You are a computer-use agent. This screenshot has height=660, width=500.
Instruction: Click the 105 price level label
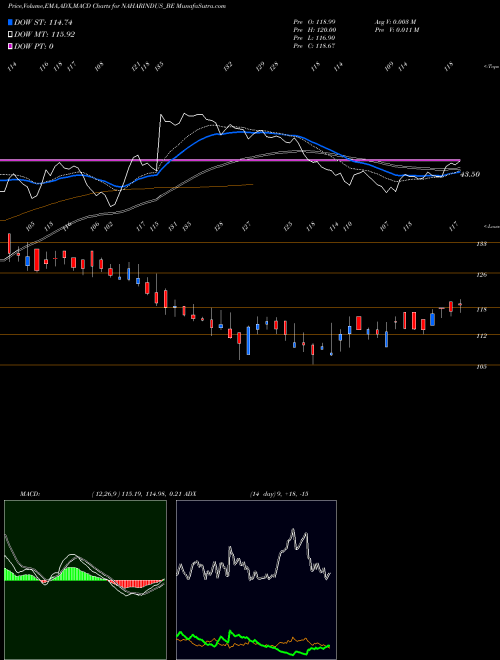481,367
